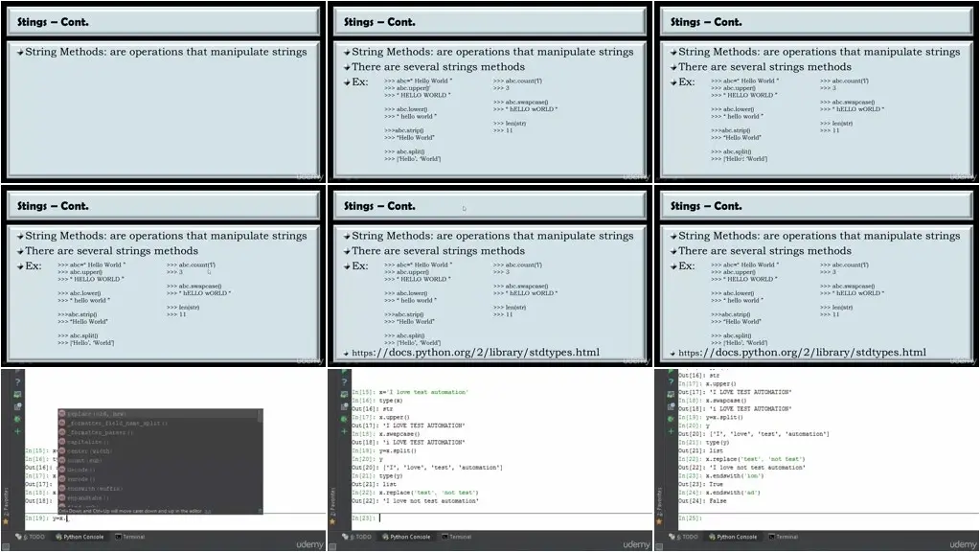Click the green plus icon in In[23] console frame
This screenshot has width=980, height=552.
(344, 431)
